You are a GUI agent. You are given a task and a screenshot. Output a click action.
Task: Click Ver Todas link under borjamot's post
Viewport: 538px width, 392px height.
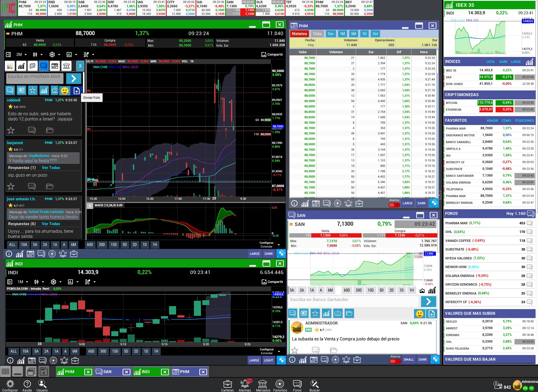[x=51, y=168]
